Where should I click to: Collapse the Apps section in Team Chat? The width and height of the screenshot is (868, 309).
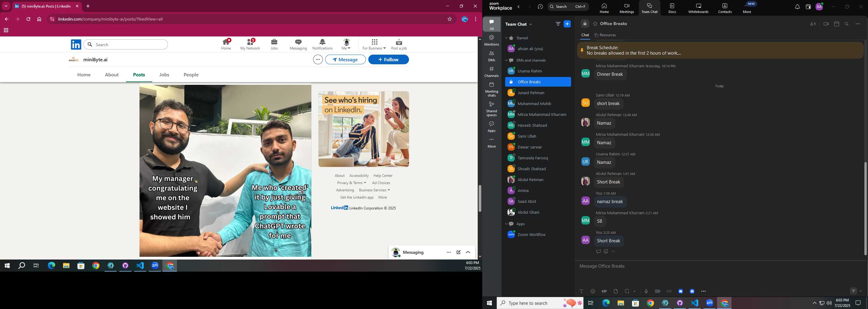click(506, 224)
